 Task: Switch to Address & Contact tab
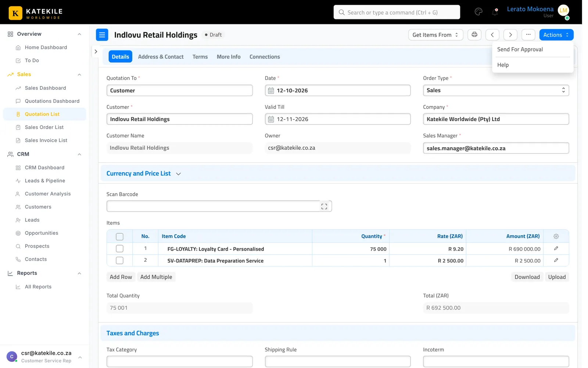[161, 57]
